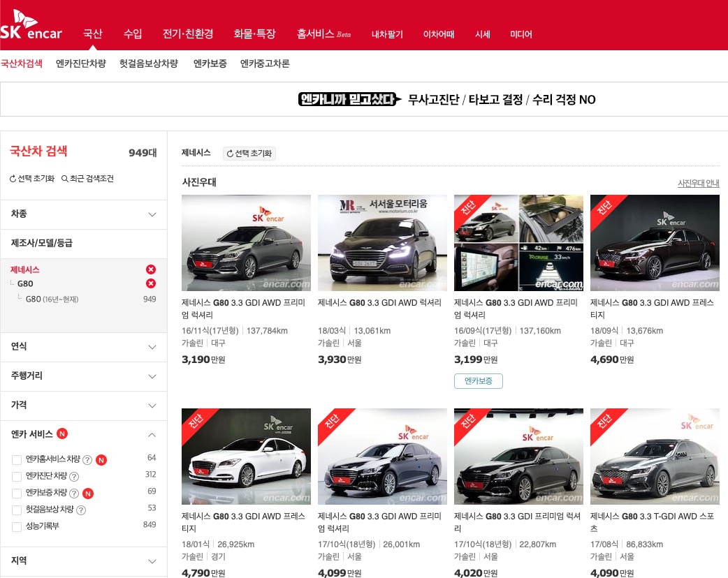Select the 엔카중고차론 sub-menu

(265, 64)
